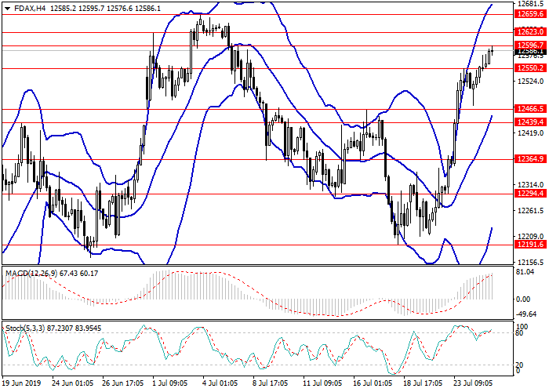Image resolution: width=549 pixels, height=392 pixels.
Task: Click the 80 level on Stochastic scale
Action: pos(518,333)
